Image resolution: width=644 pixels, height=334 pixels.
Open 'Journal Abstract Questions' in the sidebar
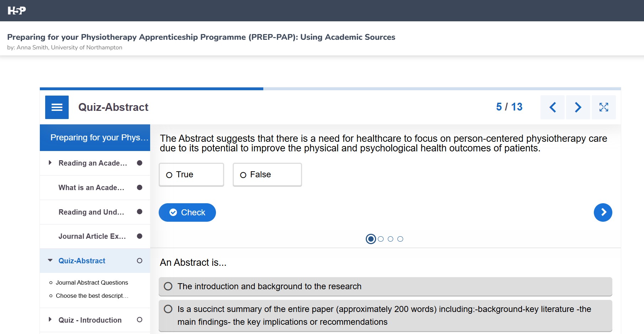coord(92,282)
